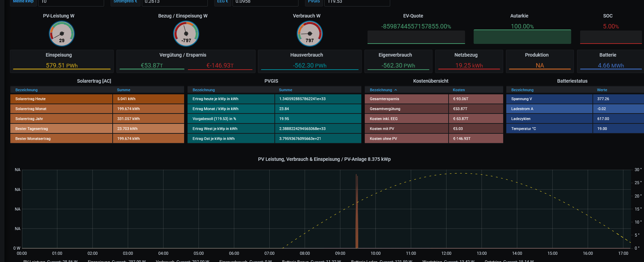Open the PV Leistung chart title menu

pyautogui.click(x=324, y=159)
